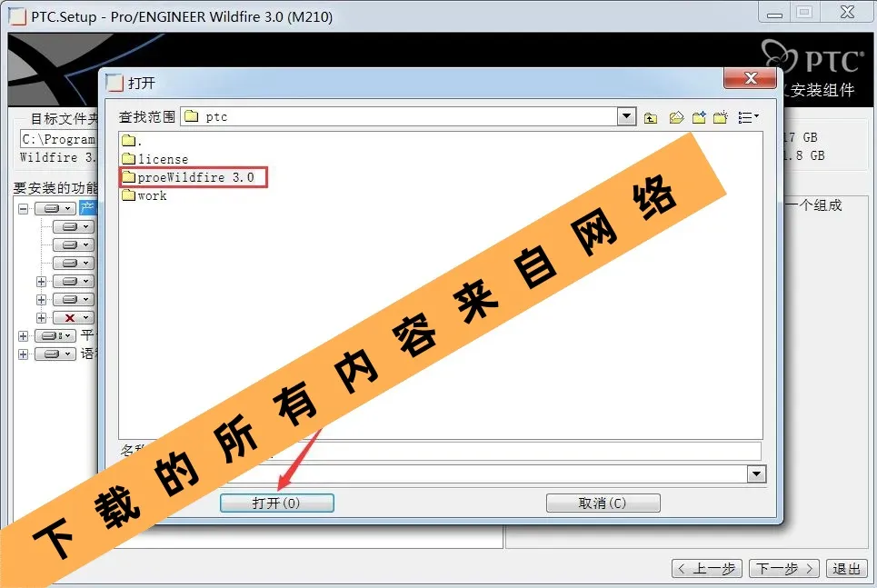Open install option dropdown for 语 row
The width and height of the screenshot is (877, 588).
click(55, 354)
